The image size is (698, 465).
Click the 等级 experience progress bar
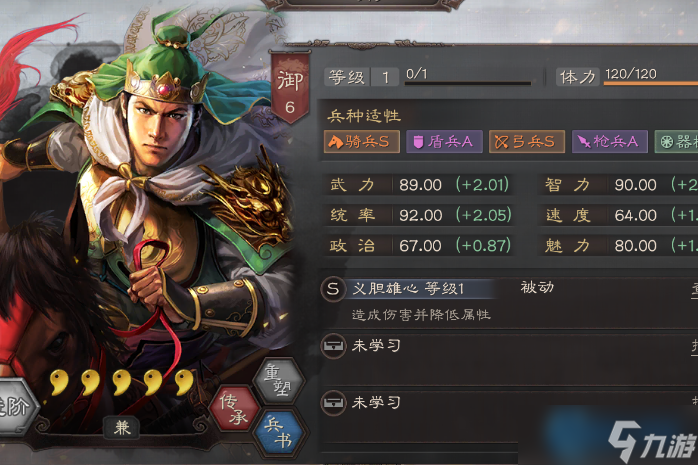click(x=468, y=83)
